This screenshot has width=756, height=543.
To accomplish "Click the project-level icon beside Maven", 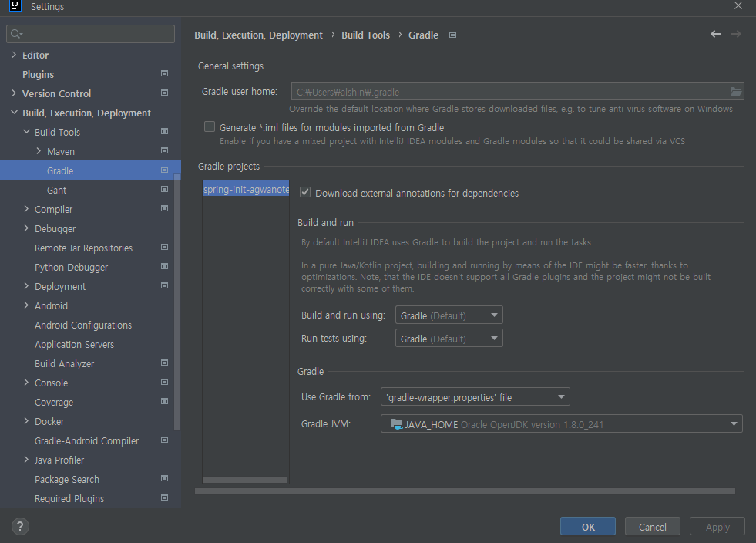I will coord(164,150).
